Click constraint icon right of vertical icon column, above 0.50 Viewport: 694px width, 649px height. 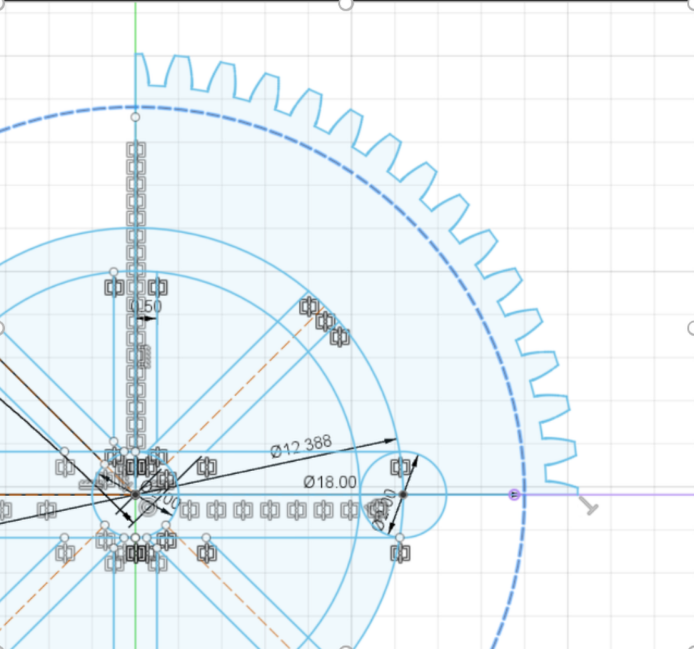click(x=158, y=288)
